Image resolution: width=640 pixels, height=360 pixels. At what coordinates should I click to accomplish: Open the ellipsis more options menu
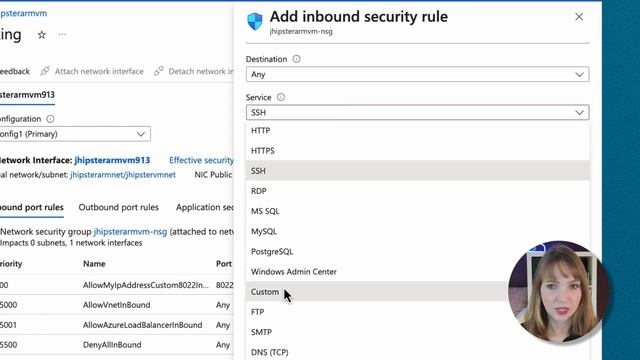pos(62,35)
